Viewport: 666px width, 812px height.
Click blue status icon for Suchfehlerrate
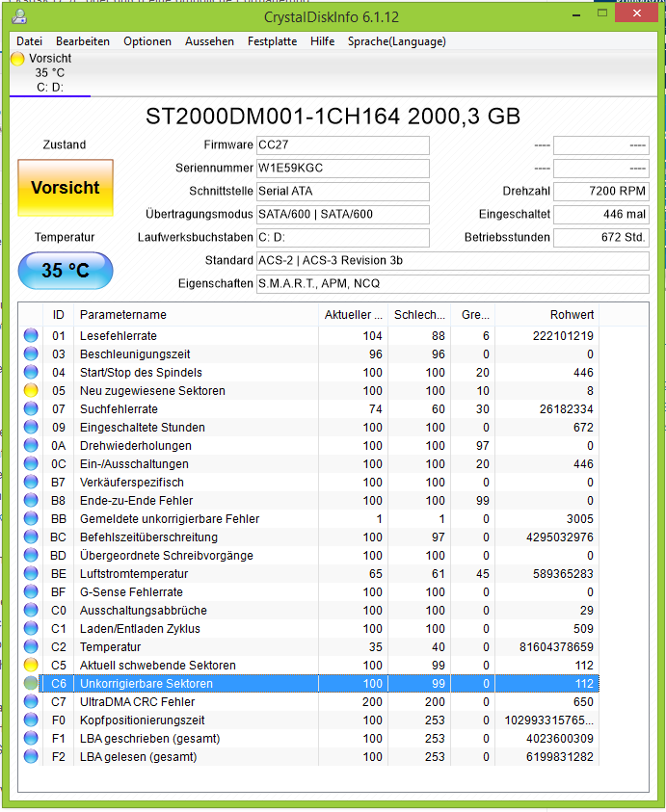(31, 408)
